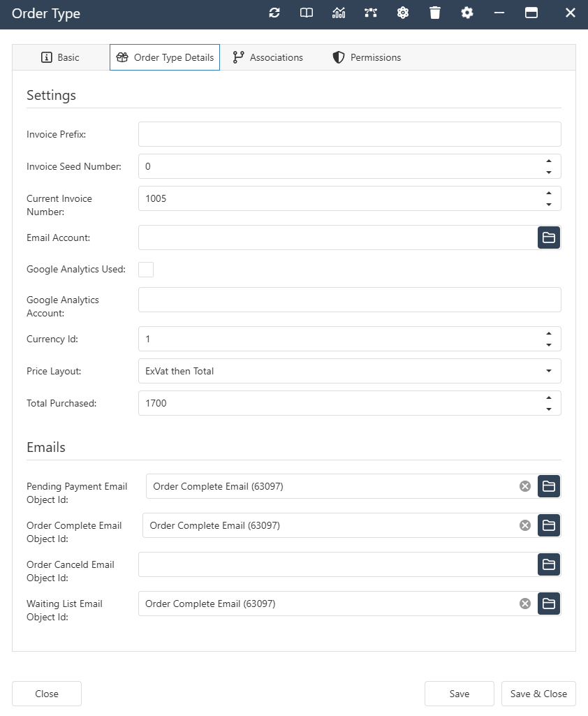The image size is (588, 716).
Task: Clear the Pending Payment Email selection
Action: (x=524, y=486)
